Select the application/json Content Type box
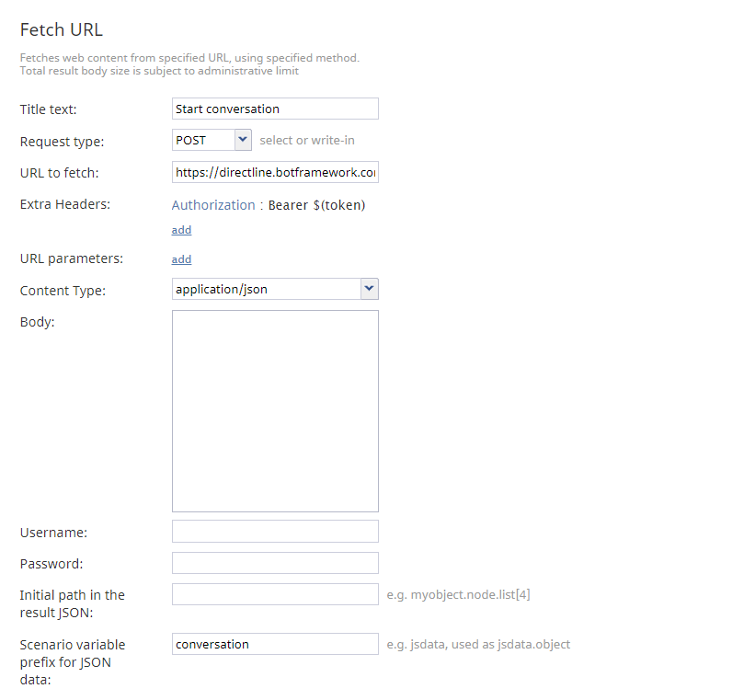This screenshot has width=755, height=700. tap(265, 289)
